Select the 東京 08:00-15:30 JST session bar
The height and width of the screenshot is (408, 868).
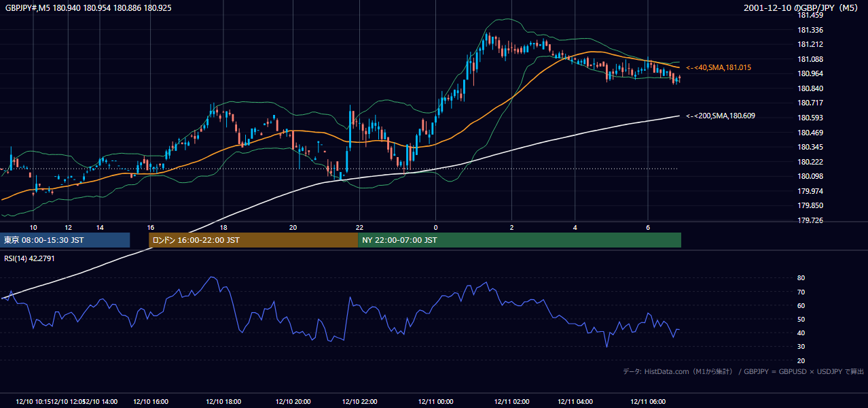point(65,240)
